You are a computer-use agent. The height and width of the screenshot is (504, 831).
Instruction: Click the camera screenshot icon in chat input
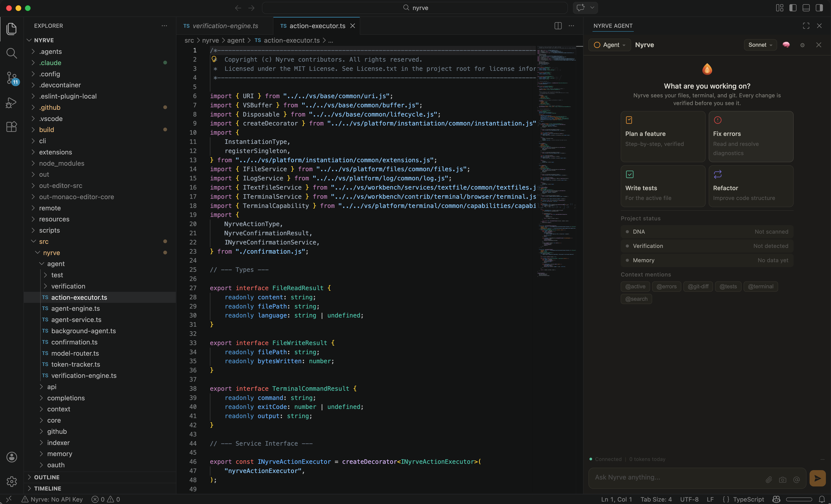[782, 479]
